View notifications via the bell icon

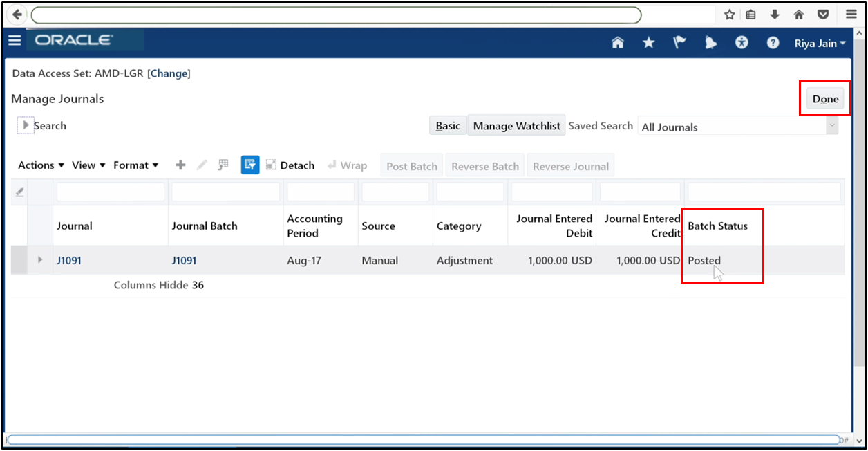710,43
